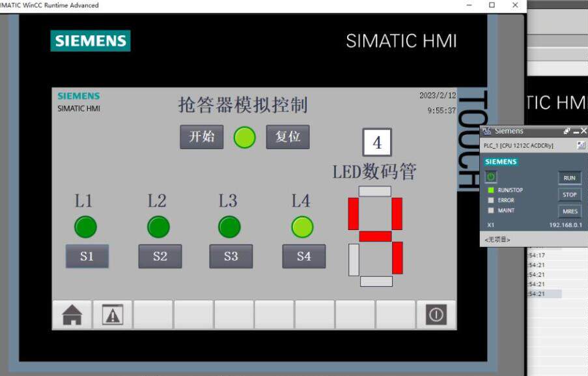Click the date 2023/2/12 text
Viewport: 588px width, 376px height.
pyautogui.click(x=438, y=95)
